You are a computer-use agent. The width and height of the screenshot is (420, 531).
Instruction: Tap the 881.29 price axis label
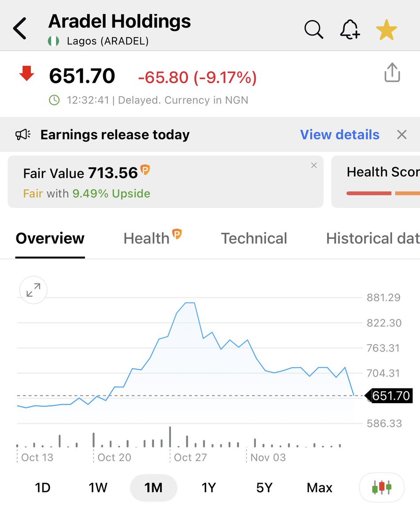[x=384, y=298]
